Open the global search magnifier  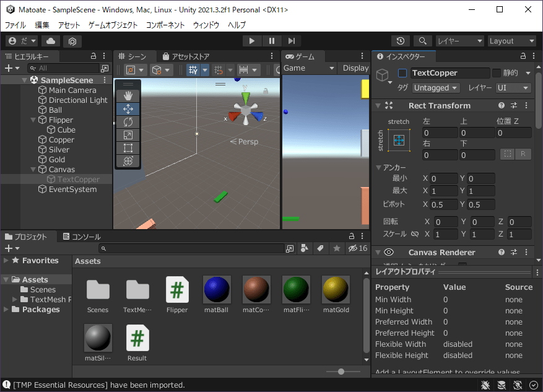click(x=422, y=41)
